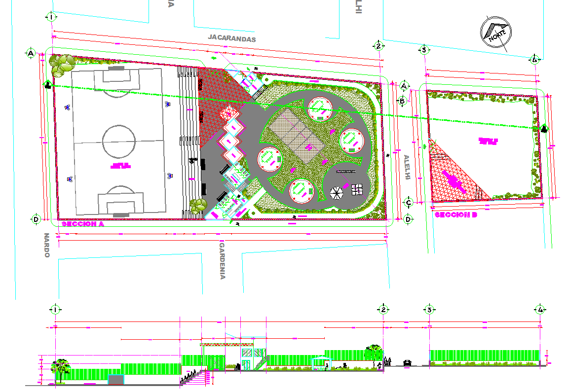The width and height of the screenshot is (566, 392).
Task: Select the SECCION A label
Action: (x=82, y=224)
